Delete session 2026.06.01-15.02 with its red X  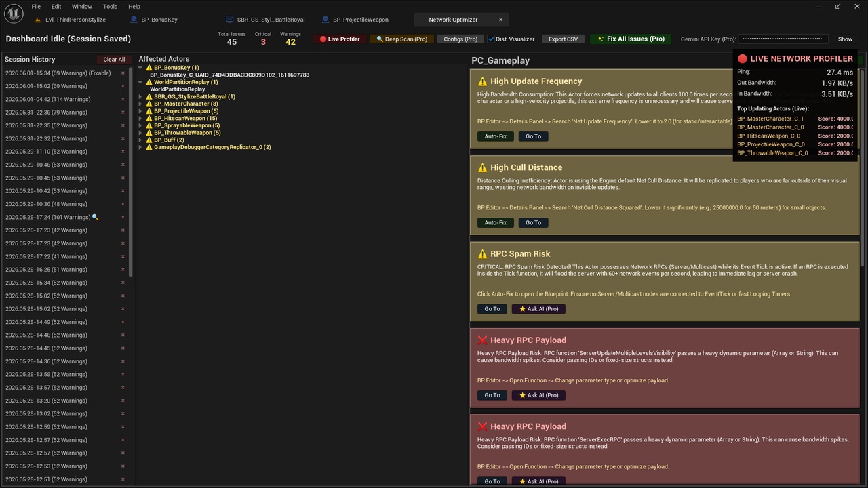[123, 86]
